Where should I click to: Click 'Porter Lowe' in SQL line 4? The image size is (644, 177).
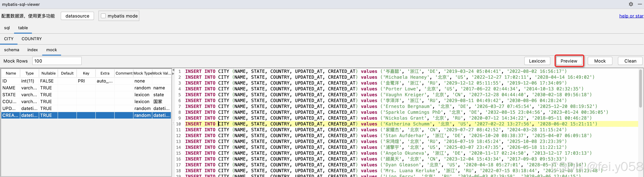point(401,89)
